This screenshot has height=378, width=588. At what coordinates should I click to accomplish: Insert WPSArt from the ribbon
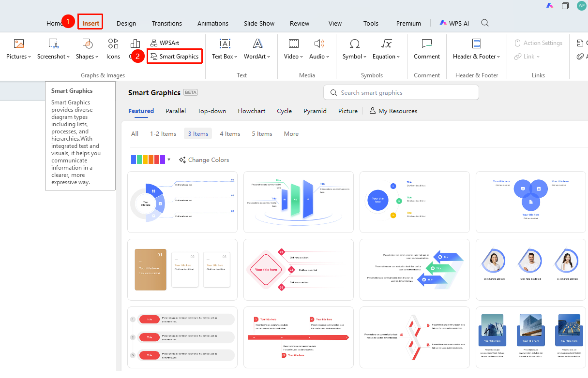165,43
